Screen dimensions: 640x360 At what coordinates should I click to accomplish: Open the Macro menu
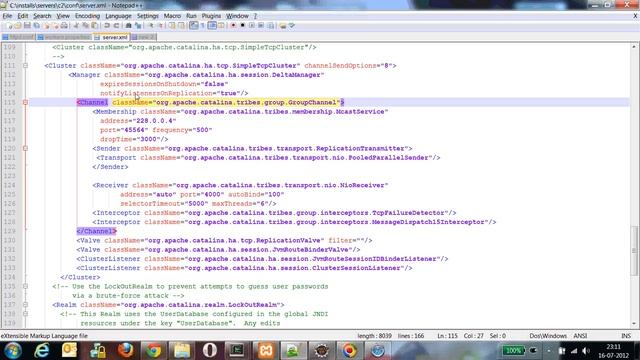(x=172, y=16)
